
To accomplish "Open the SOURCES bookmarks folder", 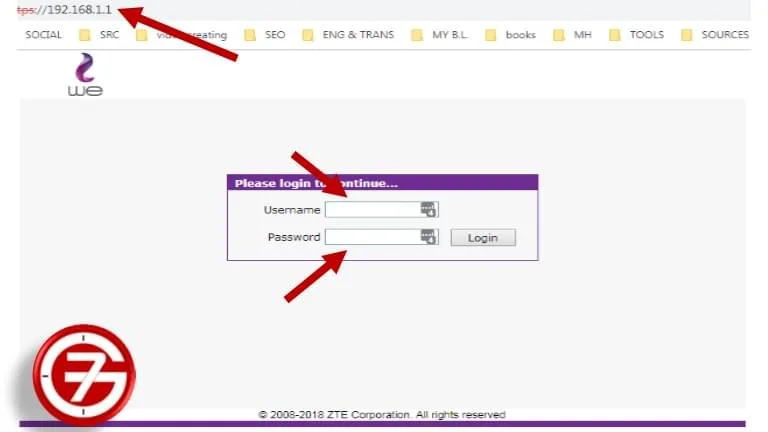I will pos(725,35).
